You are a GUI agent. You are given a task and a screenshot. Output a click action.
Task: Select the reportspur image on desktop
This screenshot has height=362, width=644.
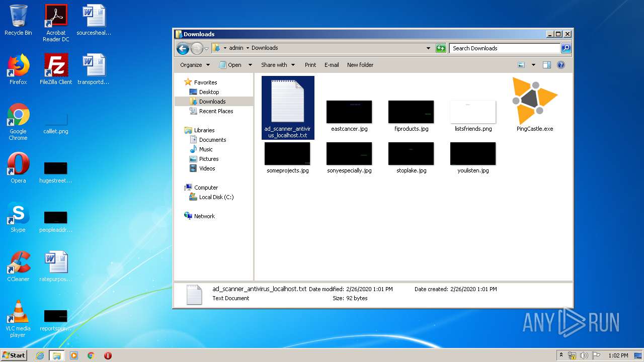point(56,320)
